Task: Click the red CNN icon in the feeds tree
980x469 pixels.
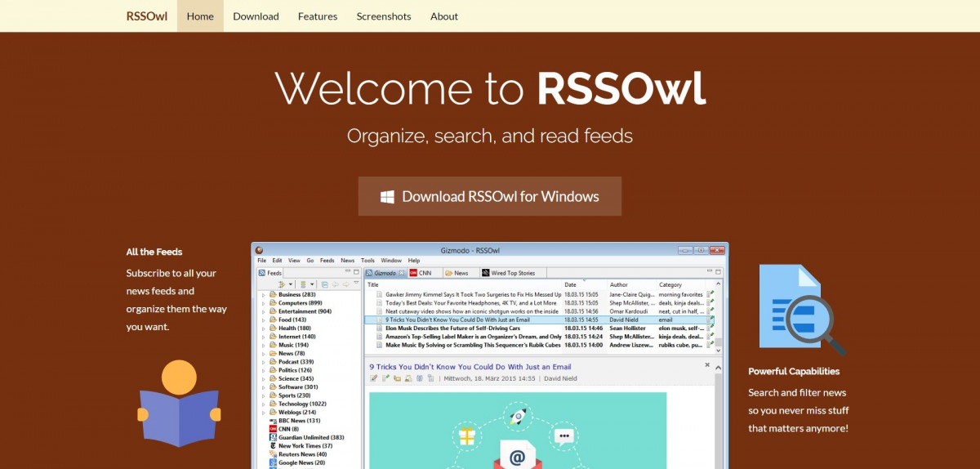Action: coord(273,429)
